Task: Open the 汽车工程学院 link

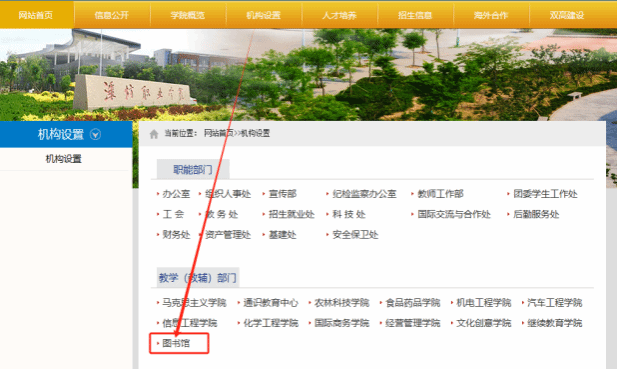Action: pos(555,303)
